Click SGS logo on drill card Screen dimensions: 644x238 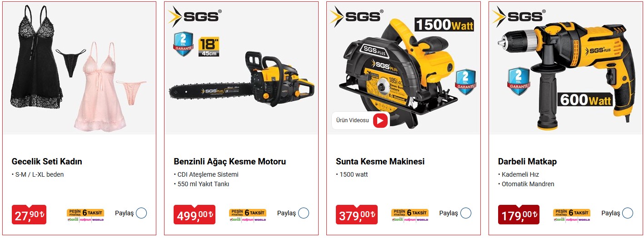click(519, 17)
